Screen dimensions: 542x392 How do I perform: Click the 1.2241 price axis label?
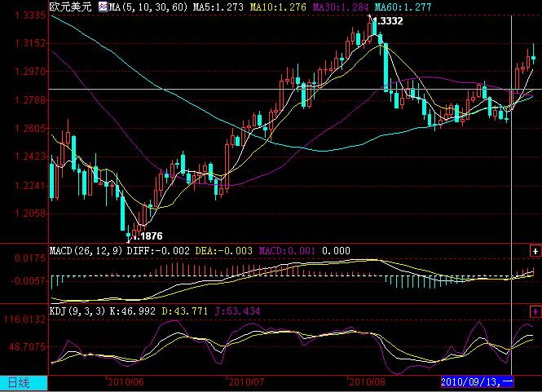click(x=30, y=186)
